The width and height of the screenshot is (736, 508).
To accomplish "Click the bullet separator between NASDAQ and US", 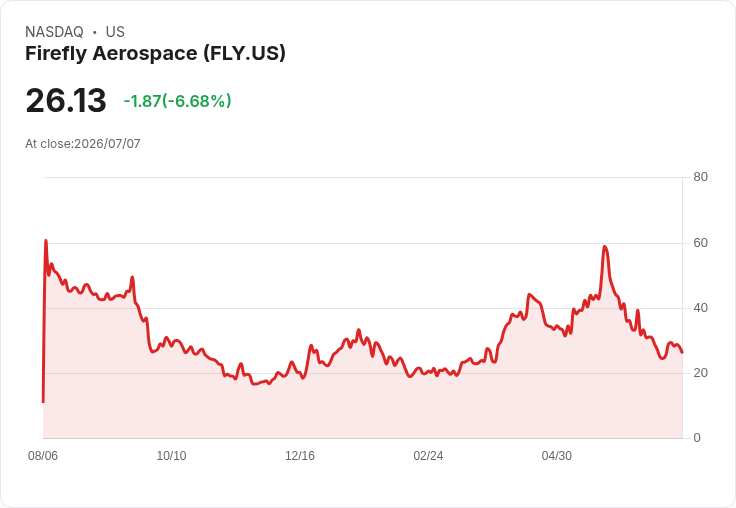I will point(95,32).
